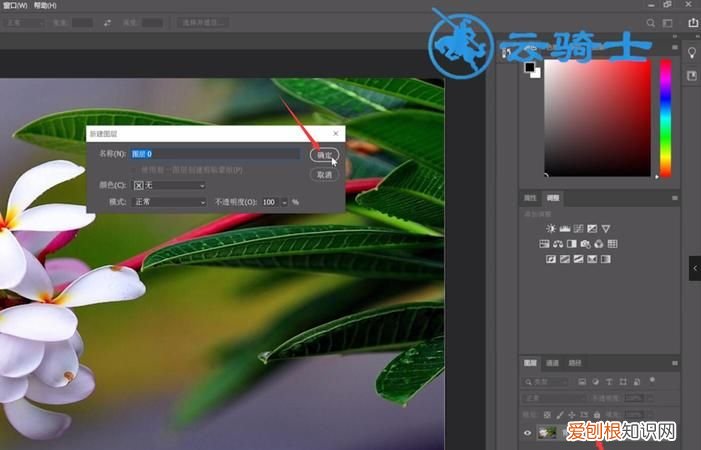Pick a color in the red color field
Screen dimensions: 701x450
pos(598,118)
